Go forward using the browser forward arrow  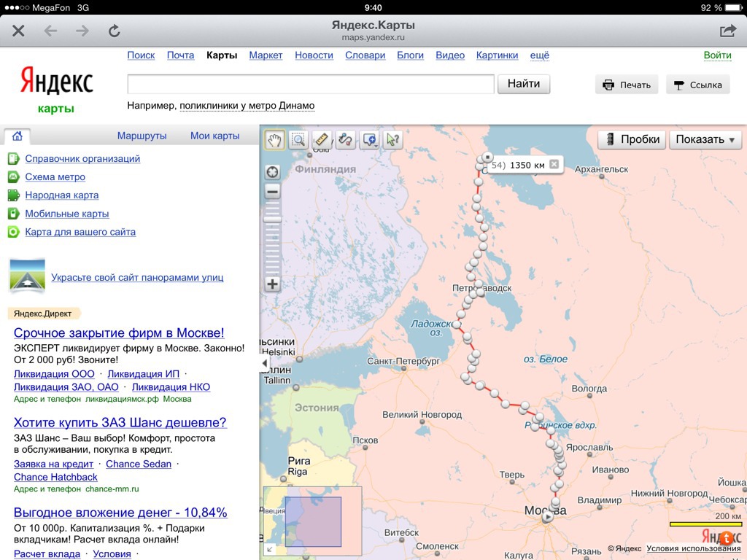82,31
